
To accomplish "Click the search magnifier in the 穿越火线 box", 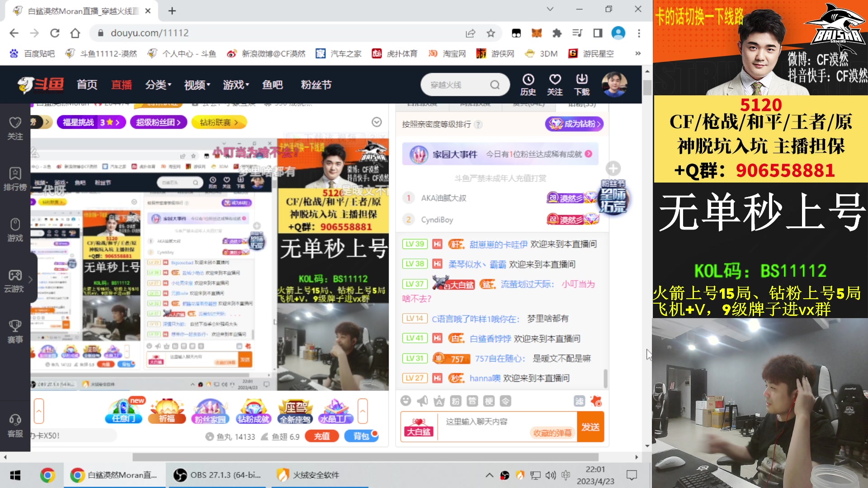I will [495, 85].
